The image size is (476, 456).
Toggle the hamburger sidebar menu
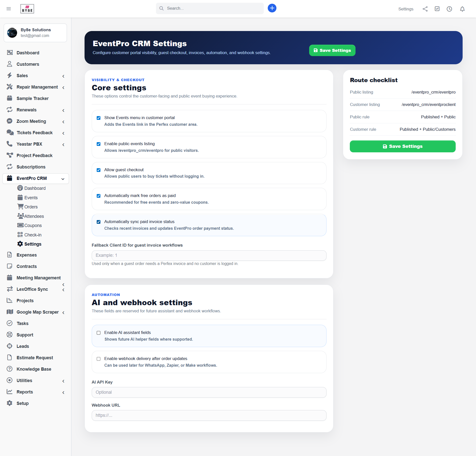click(x=9, y=9)
